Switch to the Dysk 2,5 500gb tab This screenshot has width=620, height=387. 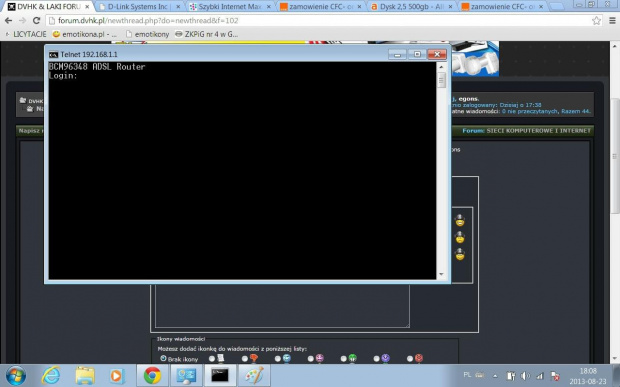[412, 7]
